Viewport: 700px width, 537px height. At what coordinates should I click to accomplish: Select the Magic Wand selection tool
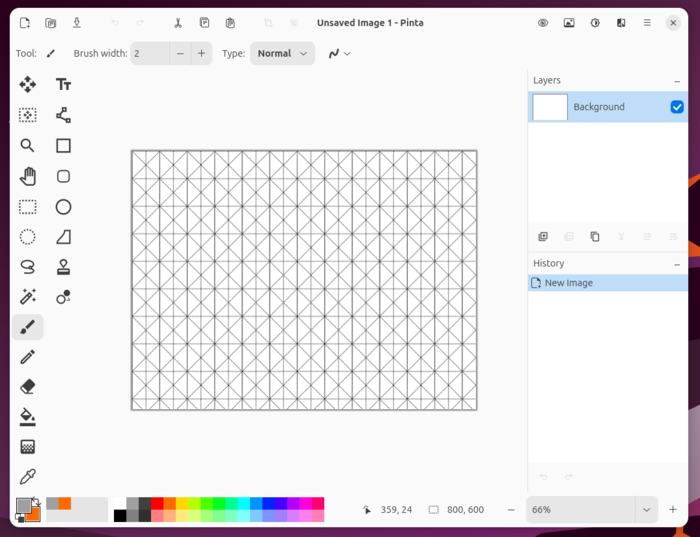click(x=28, y=297)
